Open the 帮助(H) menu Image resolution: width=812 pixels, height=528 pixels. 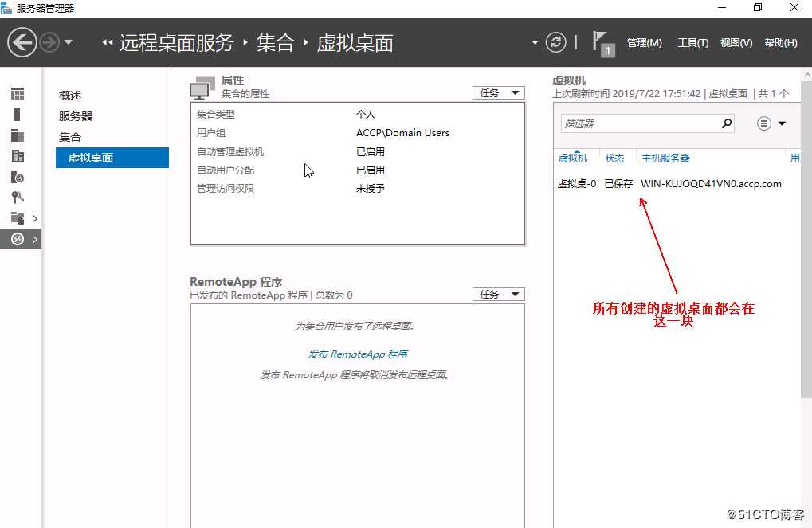780,42
